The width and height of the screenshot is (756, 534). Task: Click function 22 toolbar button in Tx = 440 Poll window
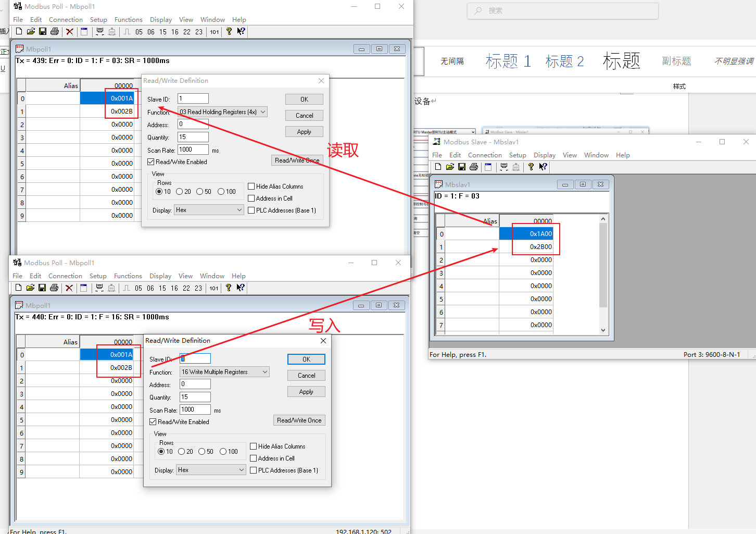pos(186,288)
